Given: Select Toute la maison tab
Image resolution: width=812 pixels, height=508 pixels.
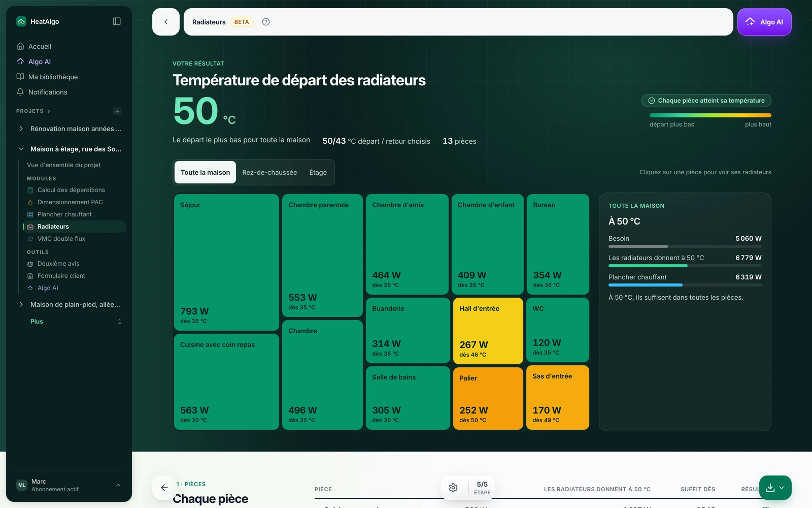Looking at the screenshot, I should click(205, 172).
